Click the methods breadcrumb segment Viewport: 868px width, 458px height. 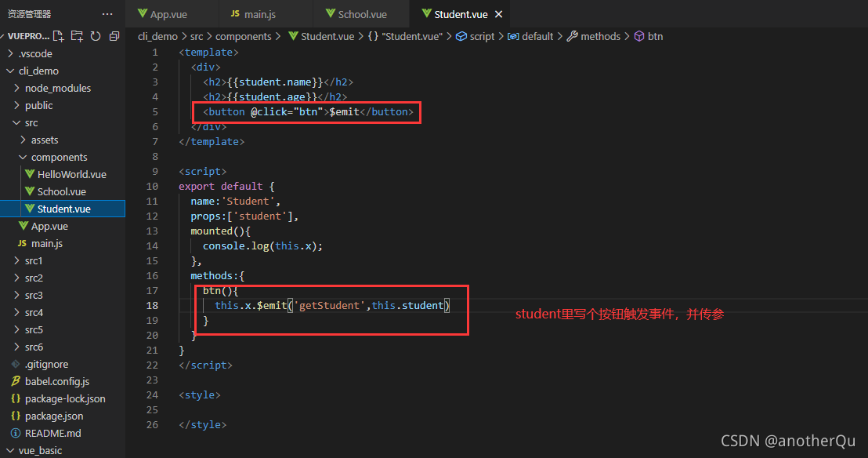pos(600,36)
